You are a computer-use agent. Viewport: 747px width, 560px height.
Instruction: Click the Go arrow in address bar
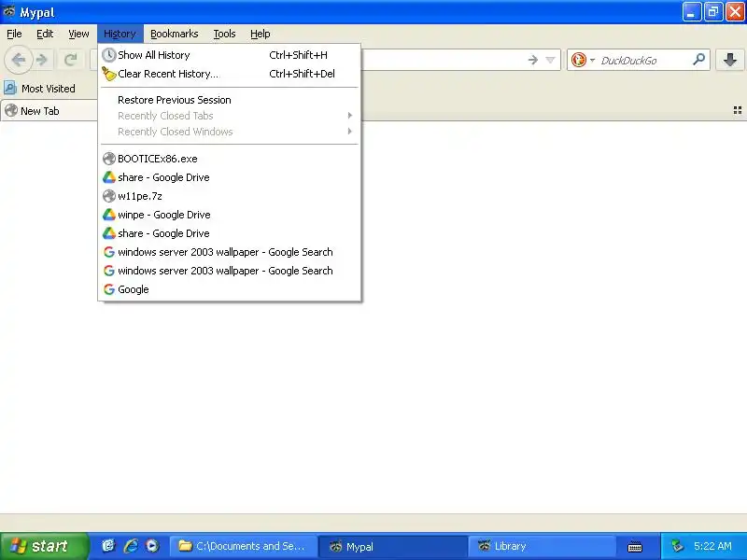coord(532,60)
